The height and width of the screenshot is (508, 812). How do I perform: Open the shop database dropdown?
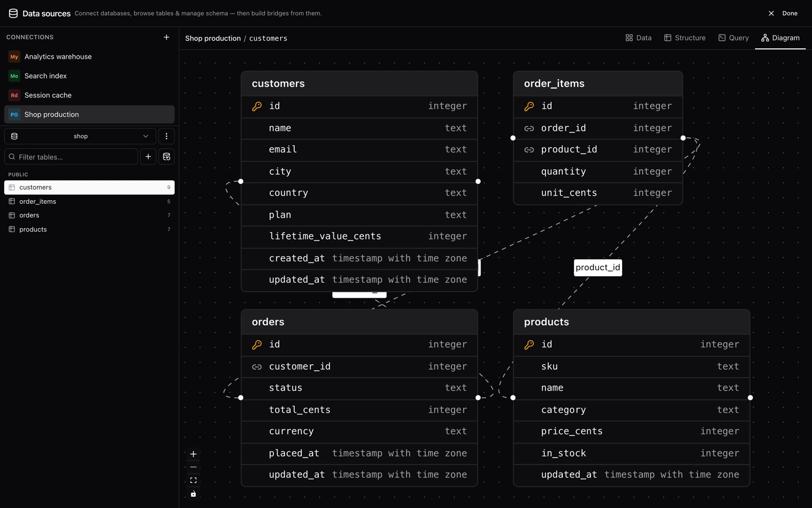click(x=80, y=136)
